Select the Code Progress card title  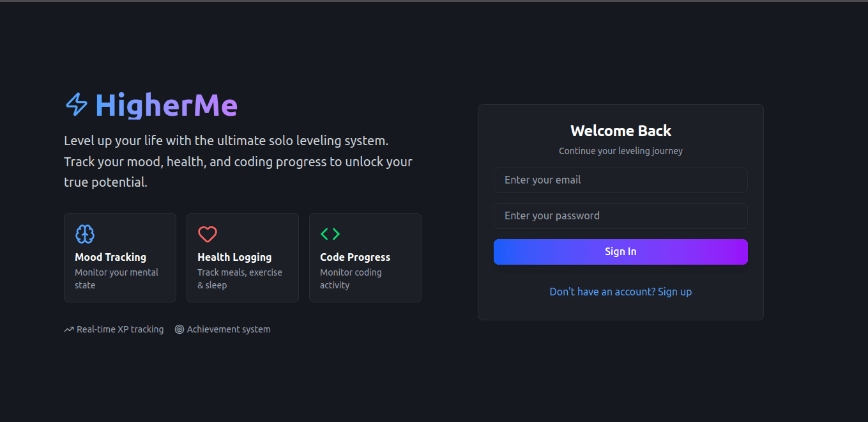(x=355, y=257)
